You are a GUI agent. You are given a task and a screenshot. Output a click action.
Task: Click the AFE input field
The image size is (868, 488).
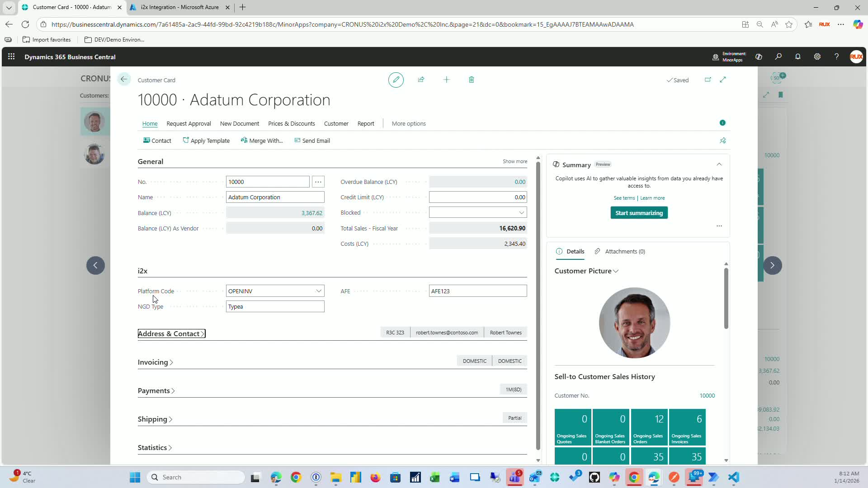point(477,291)
